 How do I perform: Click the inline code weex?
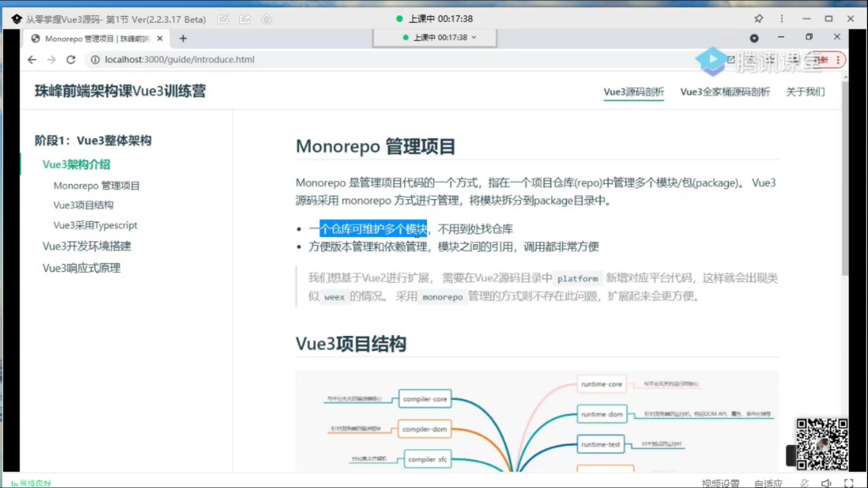(x=335, y=297)
